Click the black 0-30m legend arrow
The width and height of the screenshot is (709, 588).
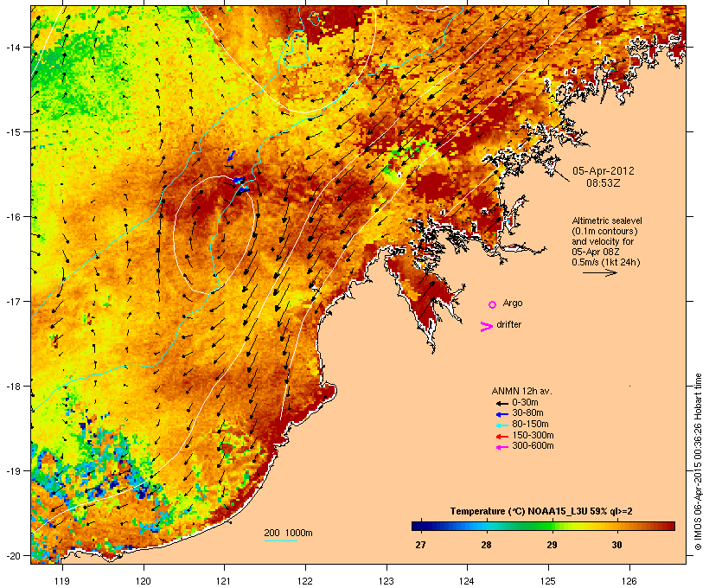click(501, 403)
